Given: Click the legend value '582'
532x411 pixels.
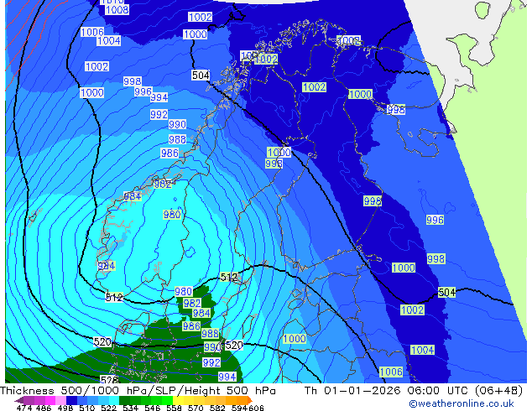Looking at the screenshot, I should point(217,408).
